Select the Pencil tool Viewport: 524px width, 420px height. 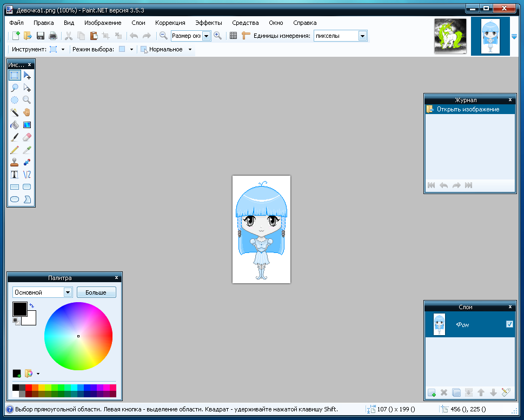15,150
